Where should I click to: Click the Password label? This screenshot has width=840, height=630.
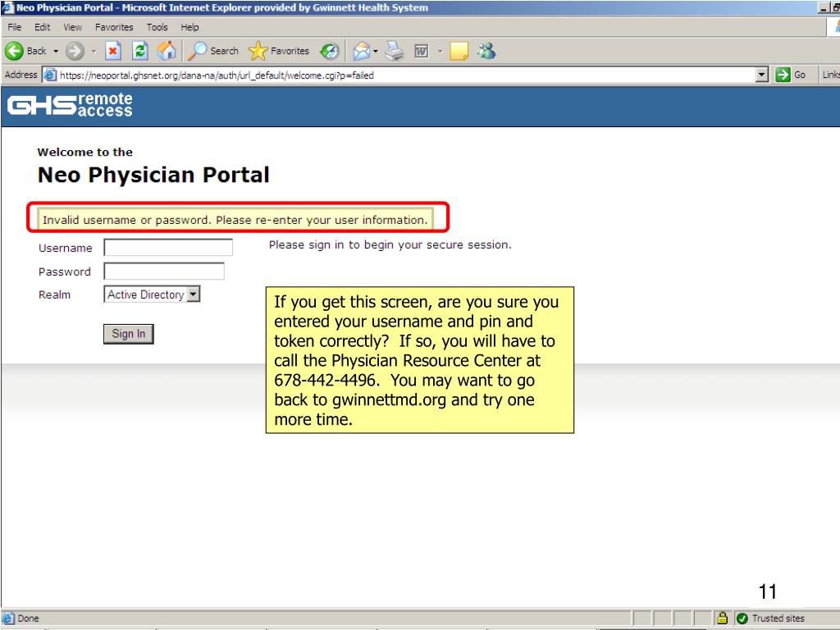(65, 272)
